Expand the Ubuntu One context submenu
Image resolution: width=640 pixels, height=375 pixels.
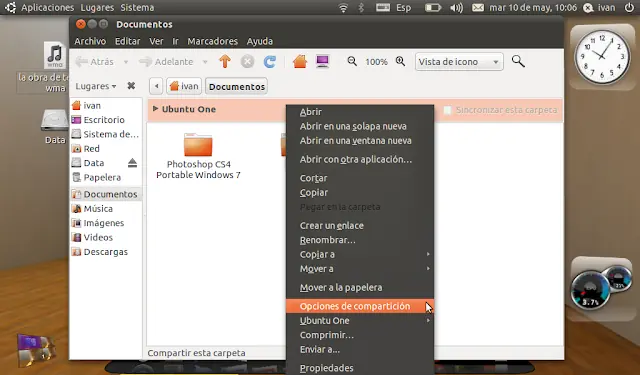coord(360,321)
